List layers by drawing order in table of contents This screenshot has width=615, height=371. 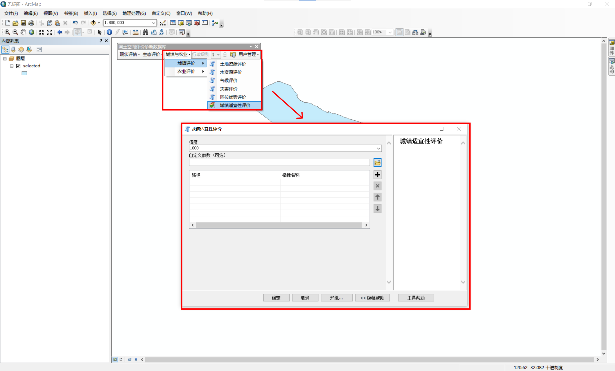[x=5, y=49]
